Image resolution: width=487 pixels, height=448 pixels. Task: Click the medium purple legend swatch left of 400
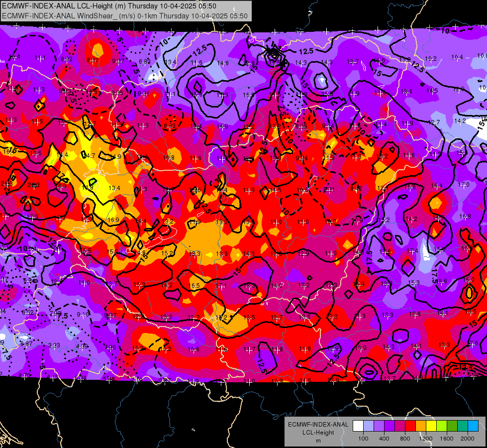click(379, 426)
